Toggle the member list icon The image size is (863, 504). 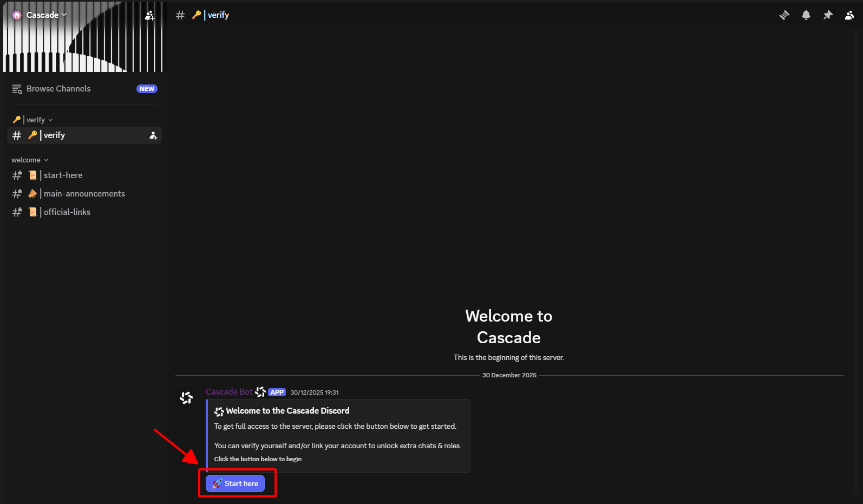click(x=849, y=15)
